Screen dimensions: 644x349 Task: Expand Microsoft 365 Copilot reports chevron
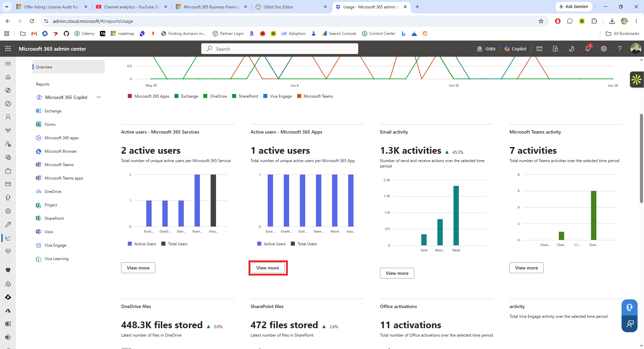99,97
